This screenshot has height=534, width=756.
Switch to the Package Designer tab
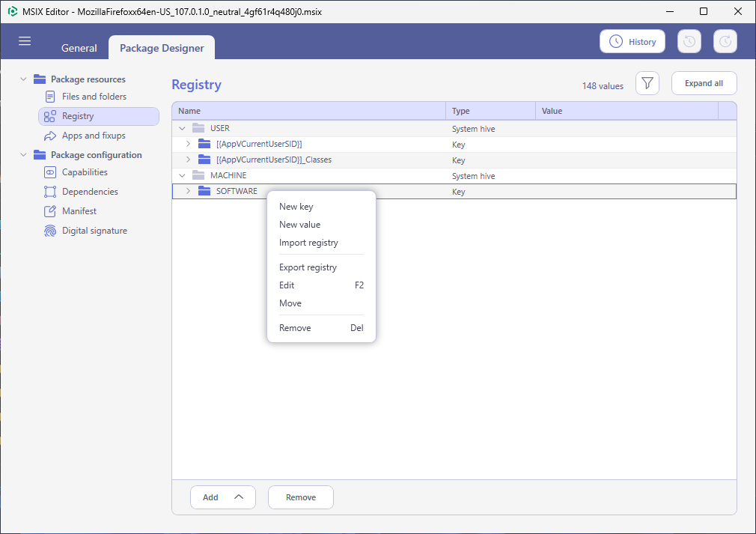point(162,48)
